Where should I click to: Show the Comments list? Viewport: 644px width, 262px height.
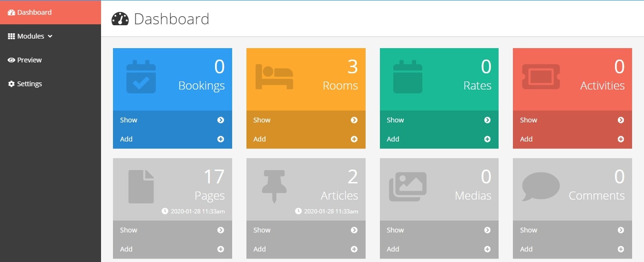pos(572,230)
